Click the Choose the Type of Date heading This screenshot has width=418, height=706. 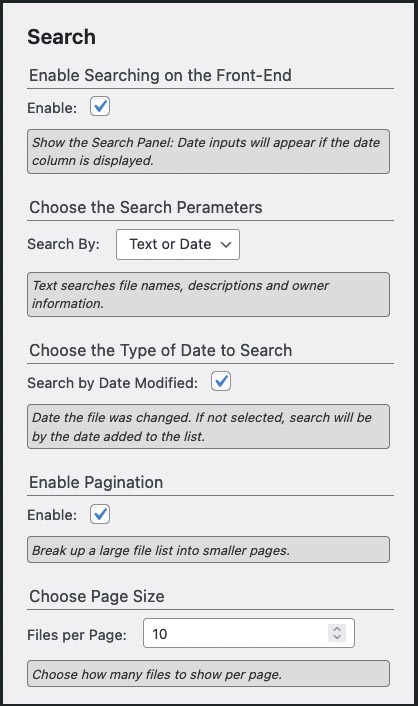(x=160, y=350)
